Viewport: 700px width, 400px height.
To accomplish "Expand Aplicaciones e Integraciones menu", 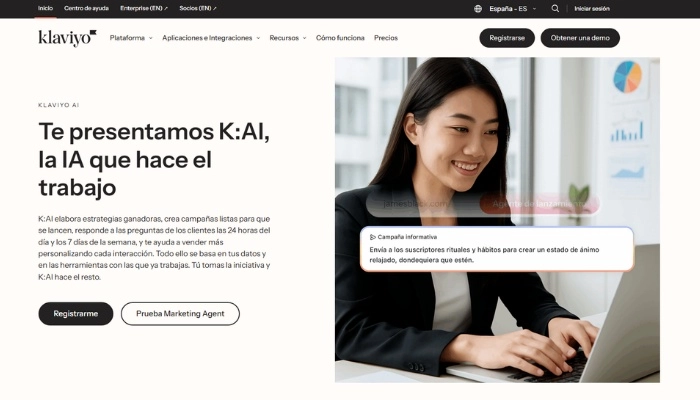I will tap(211, 38).
